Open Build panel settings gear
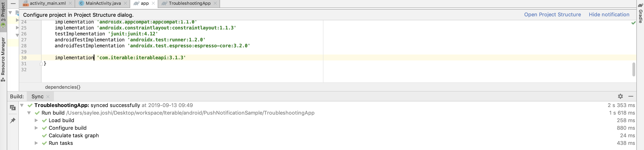 tap(620, 96)
